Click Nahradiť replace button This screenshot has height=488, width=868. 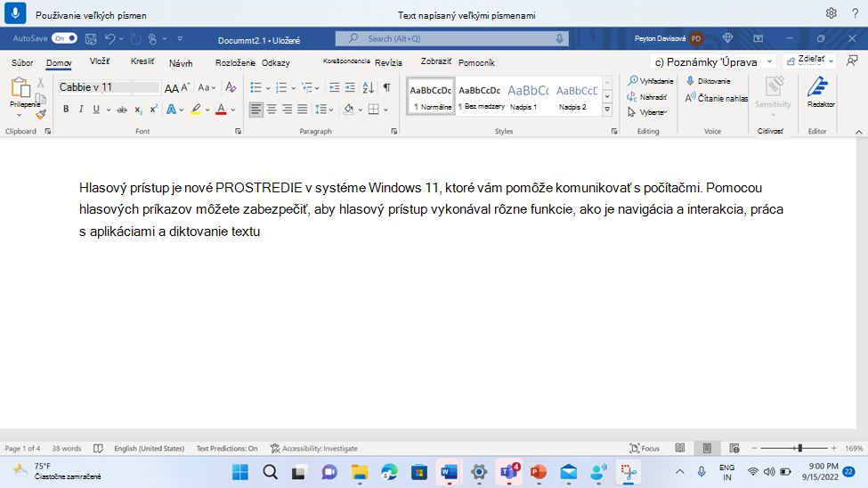647,97
